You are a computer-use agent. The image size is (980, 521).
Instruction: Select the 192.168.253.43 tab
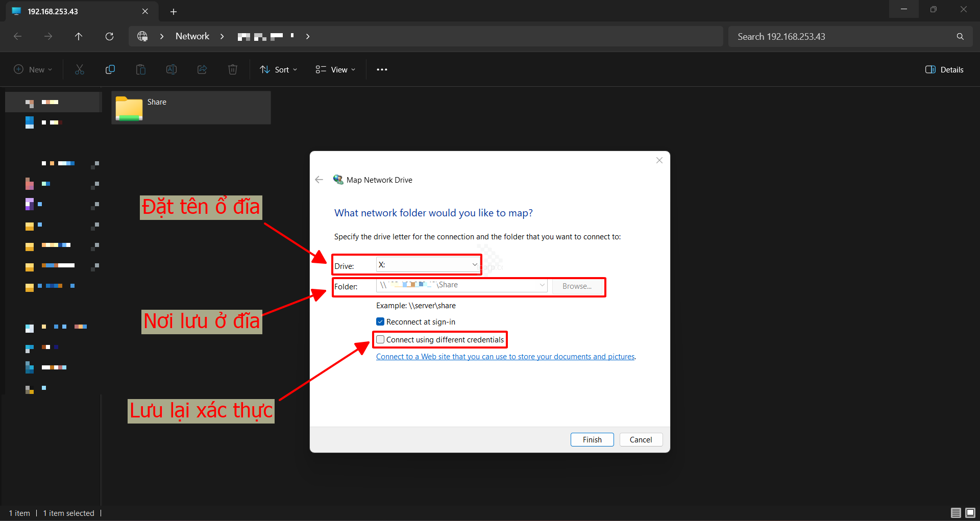pos(77,11)
